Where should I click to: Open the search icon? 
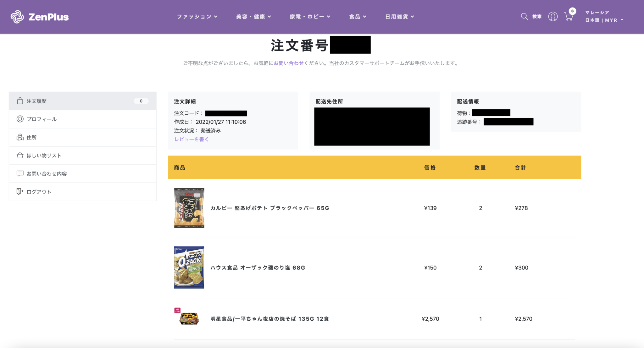point(524,16)
